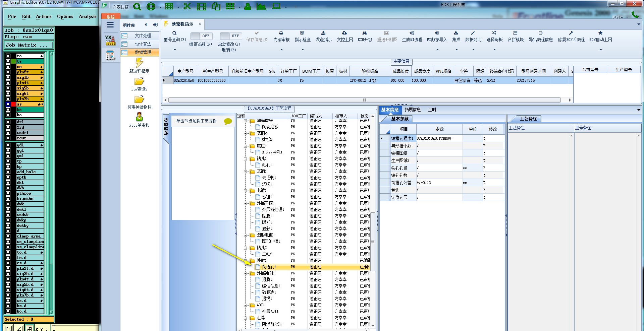
Task: Click the 内部审核 printer icon
Action: pos(281,33)
